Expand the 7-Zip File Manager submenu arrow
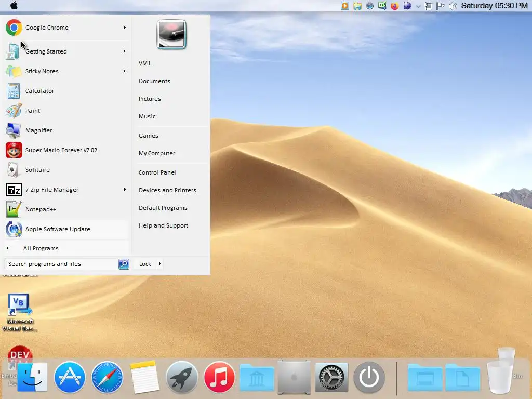This screenshot has height=399, width=532. point(125,190)
